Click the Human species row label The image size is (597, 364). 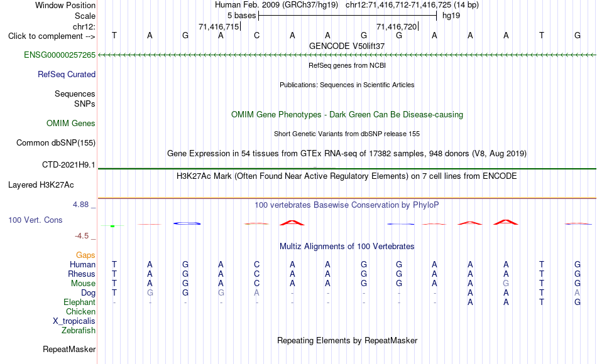[x=82, y=265]
